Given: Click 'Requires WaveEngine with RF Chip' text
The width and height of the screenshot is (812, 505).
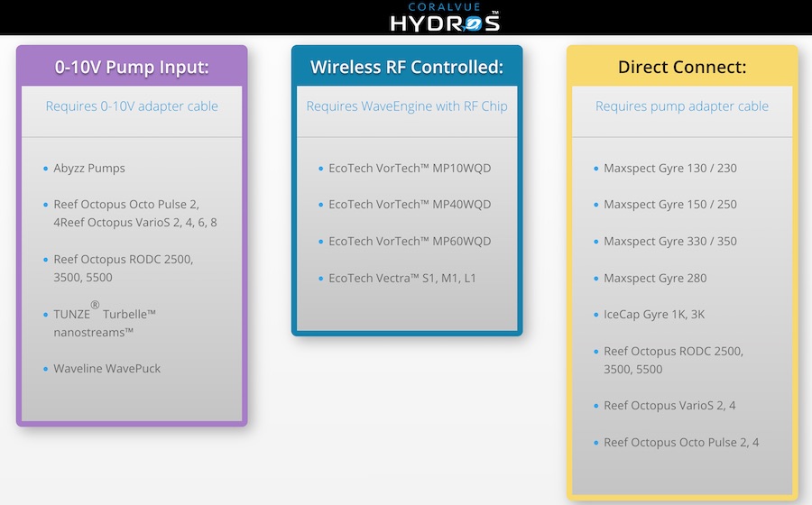Looking at the screenshot, I should (407, 106).
